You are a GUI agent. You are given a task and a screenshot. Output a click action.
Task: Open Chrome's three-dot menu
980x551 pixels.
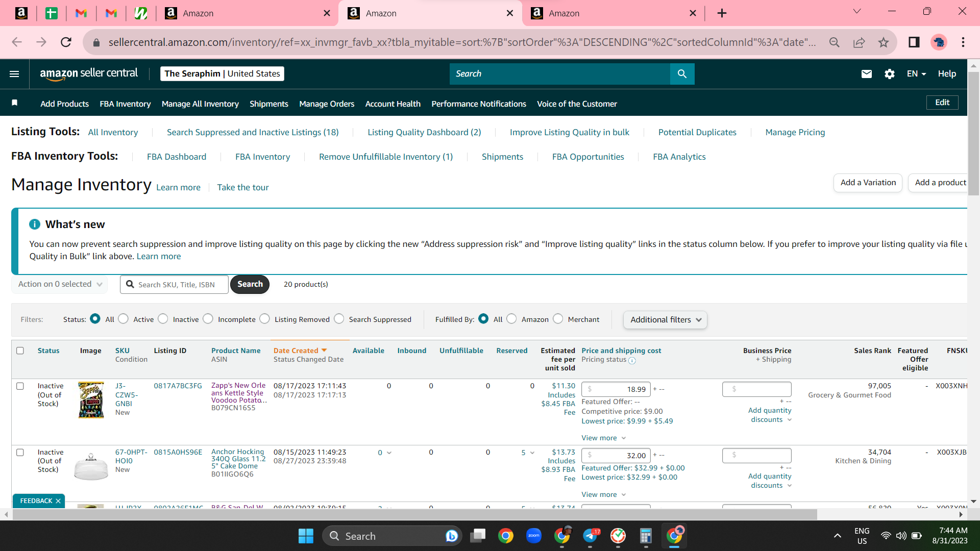click(x=963, y=42)
